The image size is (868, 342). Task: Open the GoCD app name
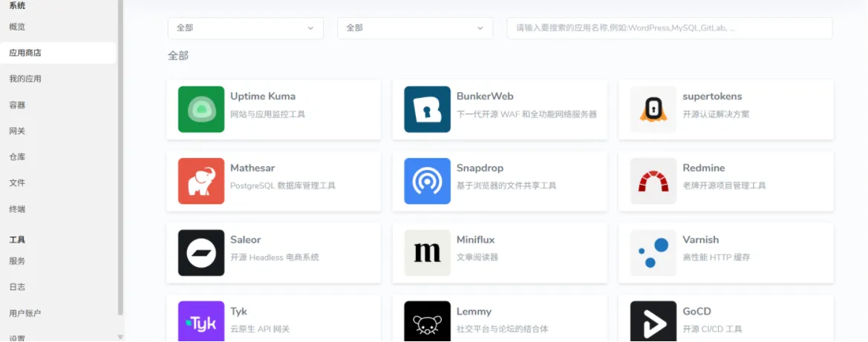pyautogui.click(x=697, y=312)
